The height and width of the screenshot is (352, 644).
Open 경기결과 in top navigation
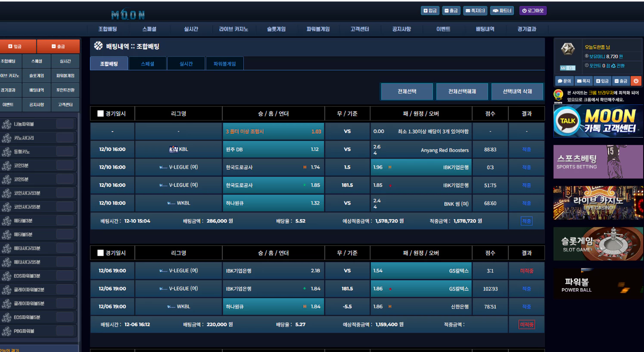[x=527, y=29]
